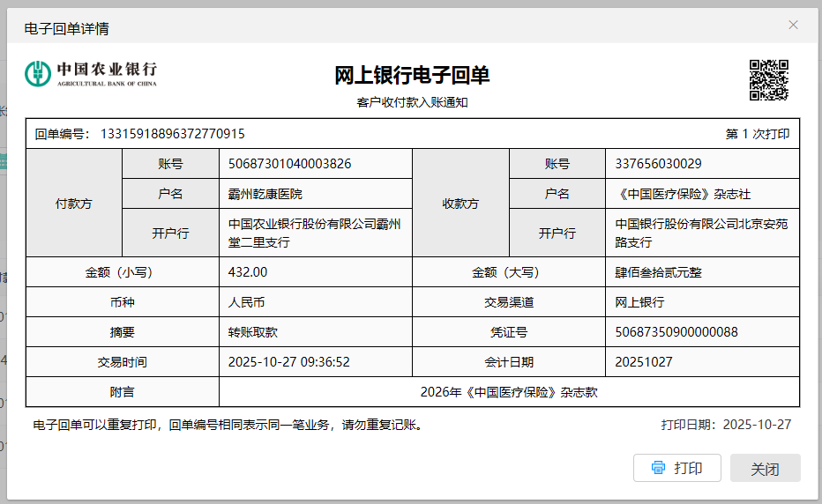Click the 转账取款 summary value

[x=253, y=332]
